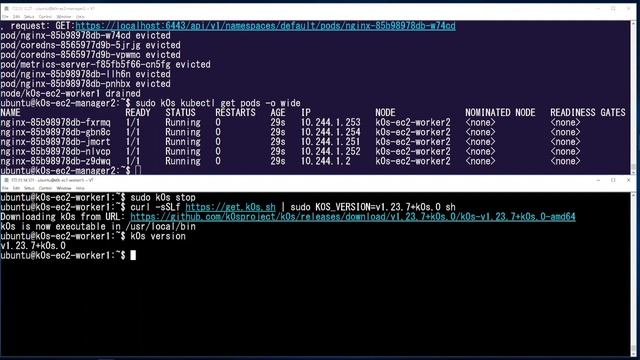
Task: Open Window menu in the manager2 terminal window
Action: pyautogui.click(x=63, y=17)
